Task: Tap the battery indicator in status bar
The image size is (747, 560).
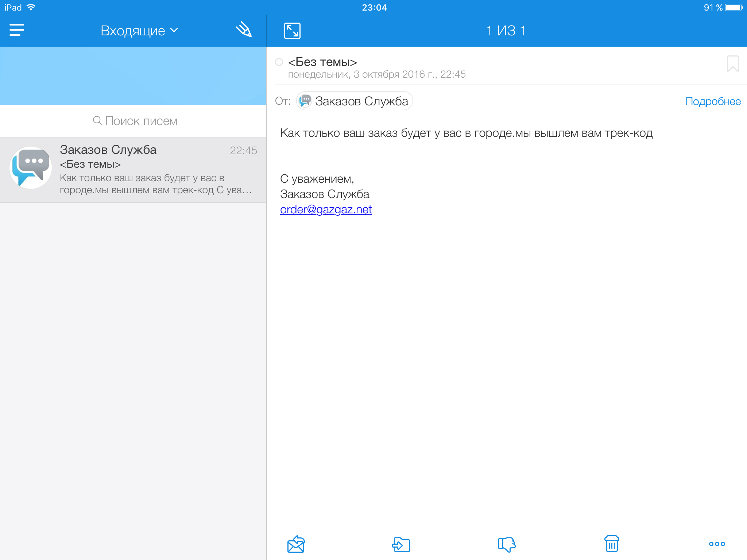Action: (734, 8)
